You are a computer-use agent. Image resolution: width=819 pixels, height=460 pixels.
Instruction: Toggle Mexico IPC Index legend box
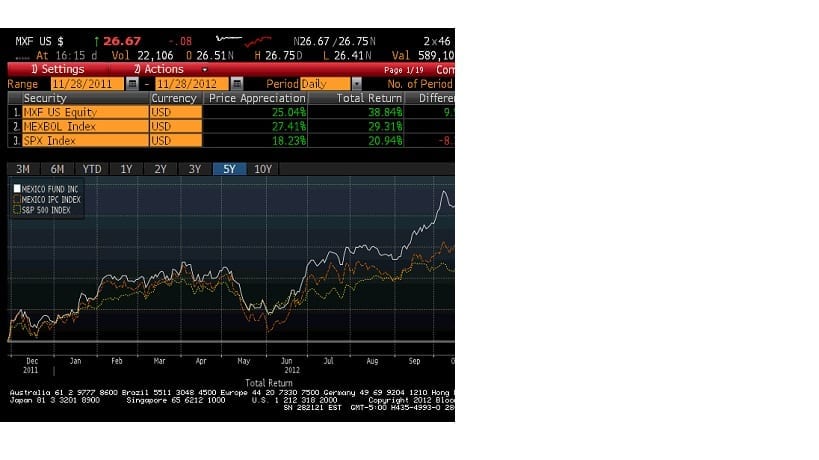click(17, 199)
